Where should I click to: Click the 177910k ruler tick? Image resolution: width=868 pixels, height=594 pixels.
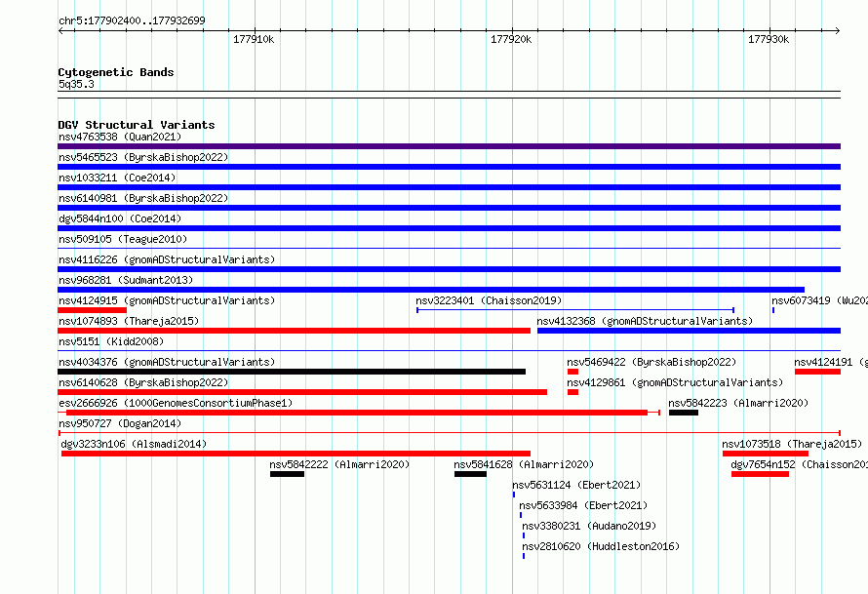click(254, 39)
